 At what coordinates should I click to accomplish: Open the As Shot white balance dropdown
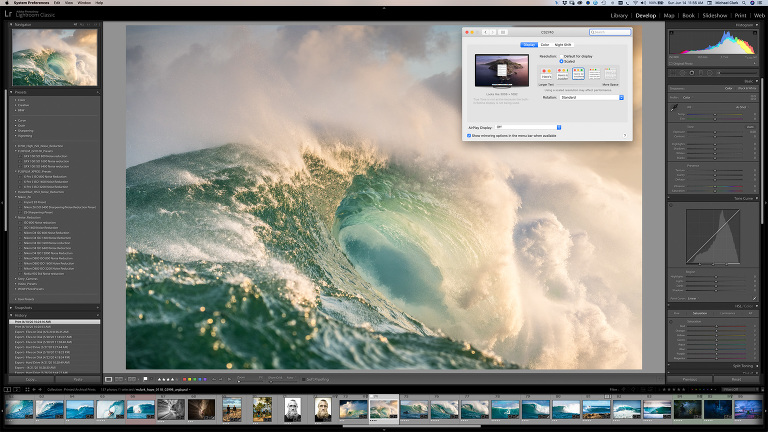coord(743,107)
